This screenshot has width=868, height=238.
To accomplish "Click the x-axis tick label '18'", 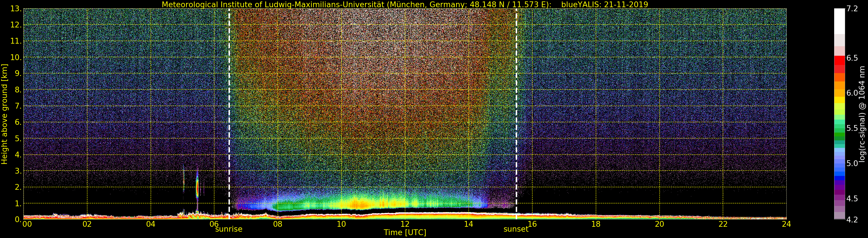I will (x=596, y=224).
